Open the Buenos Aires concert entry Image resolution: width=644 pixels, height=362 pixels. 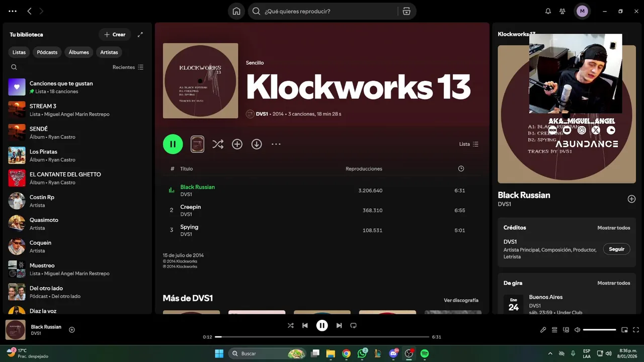(x=567, y=304)
